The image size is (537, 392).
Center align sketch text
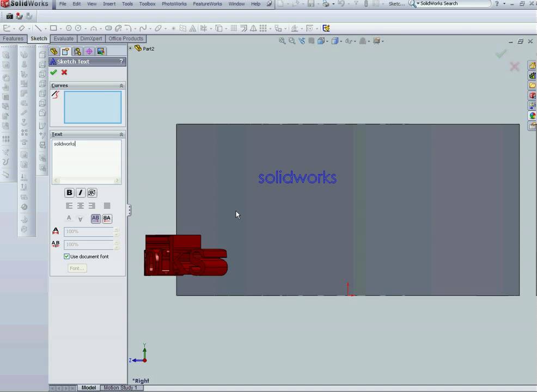click(x=81, y=206)
